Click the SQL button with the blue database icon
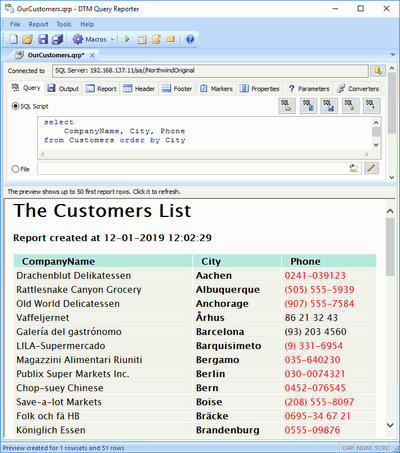The height and width of the screenshot is (453, 400). [308, 106]
